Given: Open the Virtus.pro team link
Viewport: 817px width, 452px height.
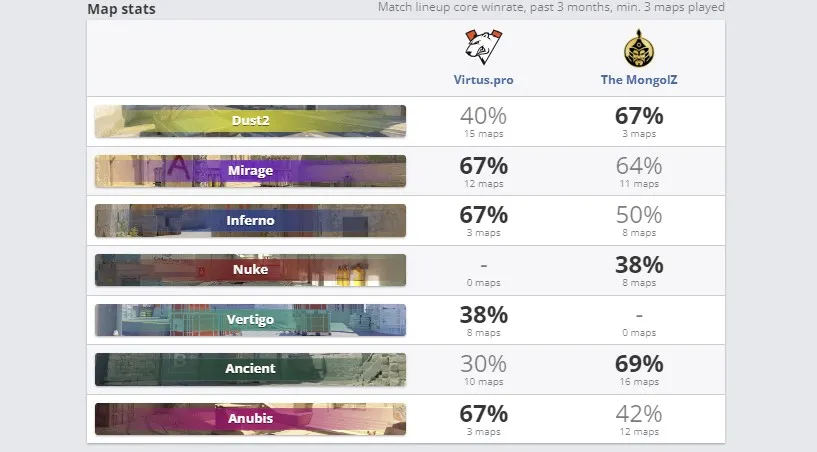Looking at the screenshot, I should tap(484, 80).
